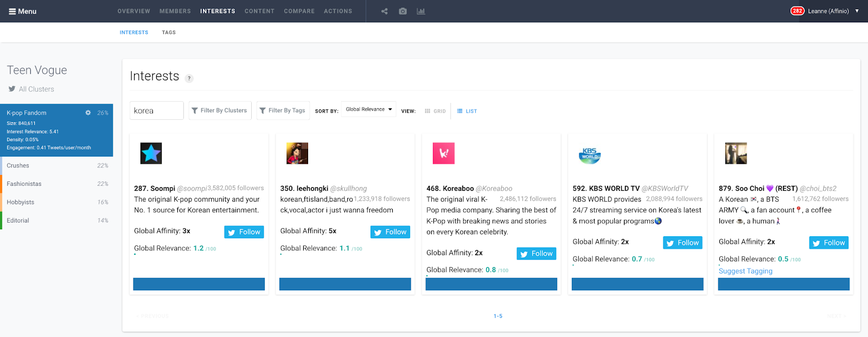This screenshot has width=868, height=337.
Task: Click Soo Choi card blue bar
Action: tap(784, 284)
